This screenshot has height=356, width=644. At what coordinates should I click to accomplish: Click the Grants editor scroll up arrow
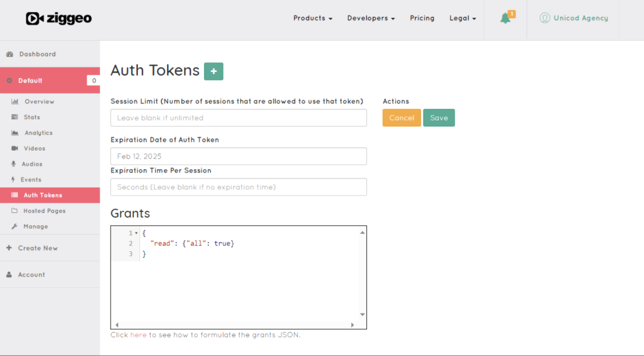point(362,232)
